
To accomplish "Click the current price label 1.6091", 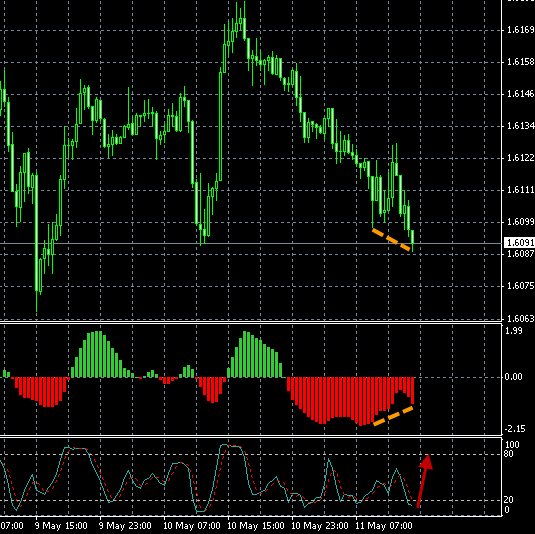I will tap(520, 243).
